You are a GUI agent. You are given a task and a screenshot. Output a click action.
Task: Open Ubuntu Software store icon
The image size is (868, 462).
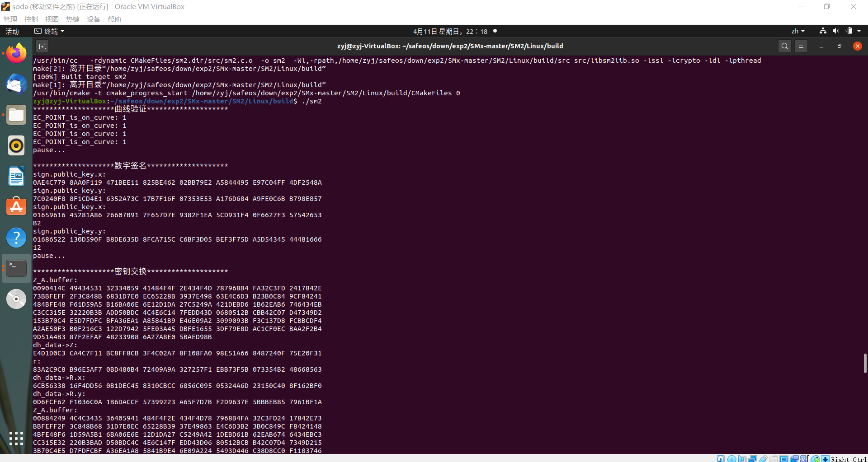(x=16, y=207)
